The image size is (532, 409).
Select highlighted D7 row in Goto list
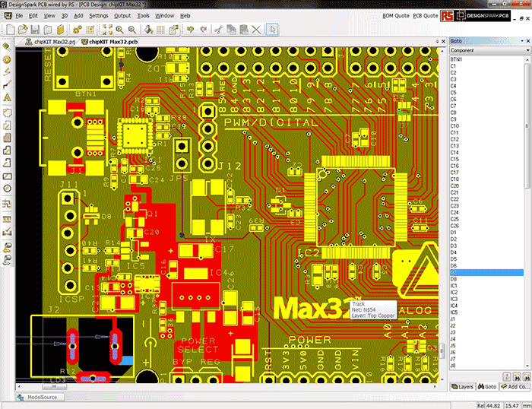pyautogui.click(x=487, y=273)
